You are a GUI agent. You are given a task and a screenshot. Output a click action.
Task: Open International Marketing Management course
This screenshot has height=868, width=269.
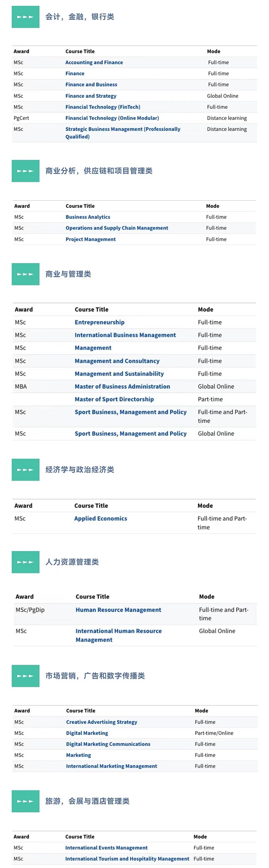(111, 766)
